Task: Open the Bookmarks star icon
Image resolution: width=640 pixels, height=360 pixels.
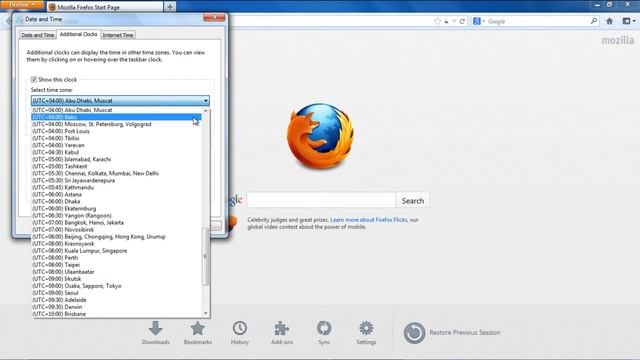Action: point(198,328)
